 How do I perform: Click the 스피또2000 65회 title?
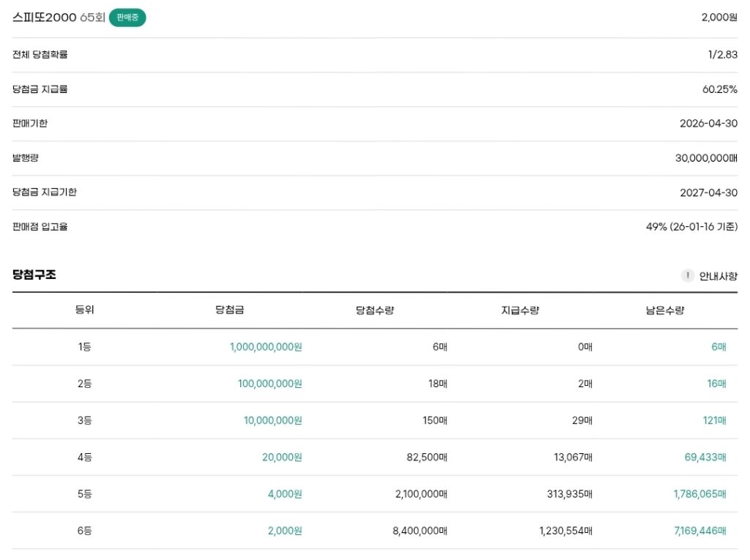tap(59, 18)
